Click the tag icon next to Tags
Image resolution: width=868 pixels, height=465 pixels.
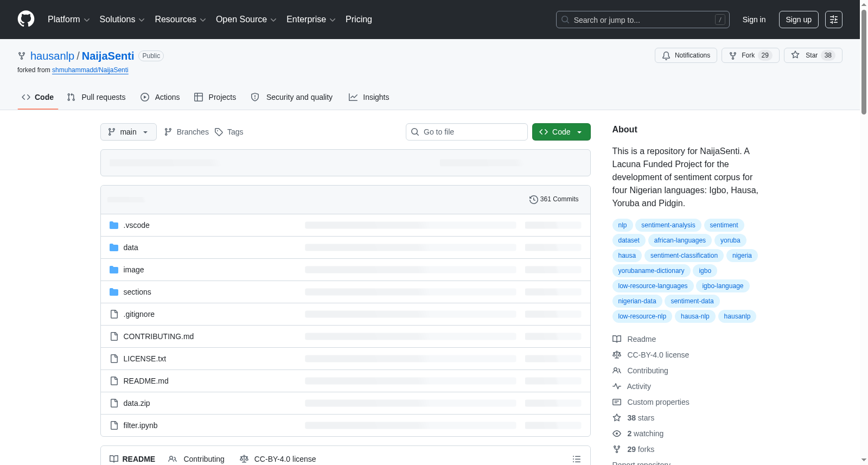219,132
